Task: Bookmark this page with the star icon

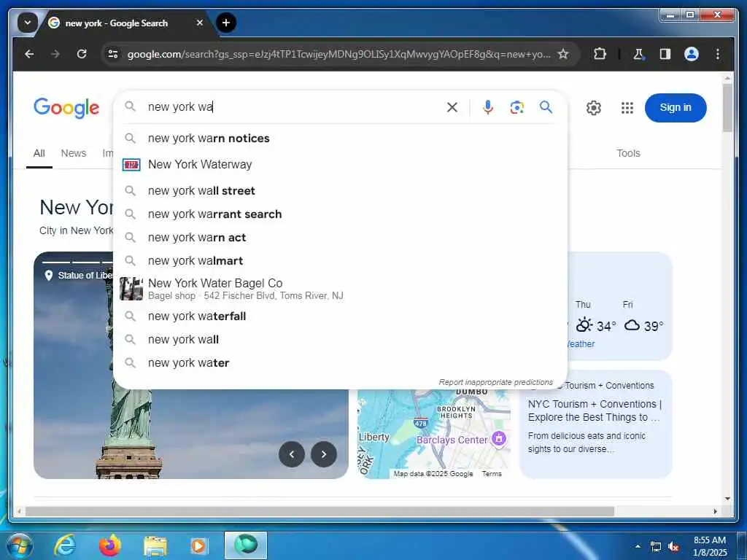Action: [x=563, y=54]
